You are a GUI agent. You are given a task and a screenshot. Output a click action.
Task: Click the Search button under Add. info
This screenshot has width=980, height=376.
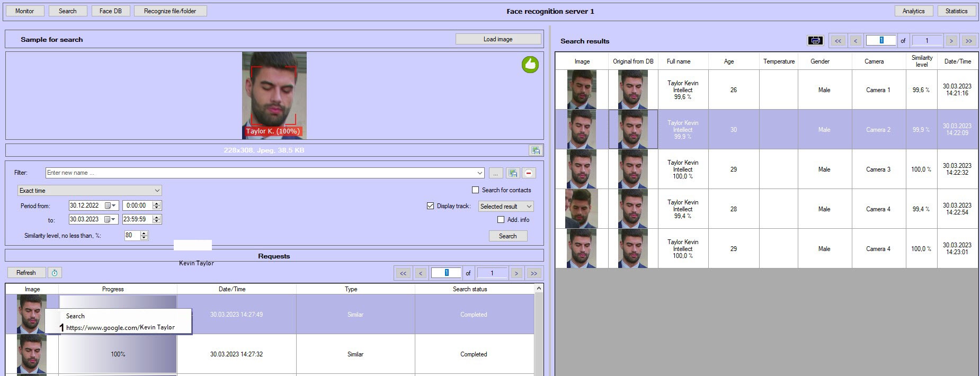pos(507,236)
